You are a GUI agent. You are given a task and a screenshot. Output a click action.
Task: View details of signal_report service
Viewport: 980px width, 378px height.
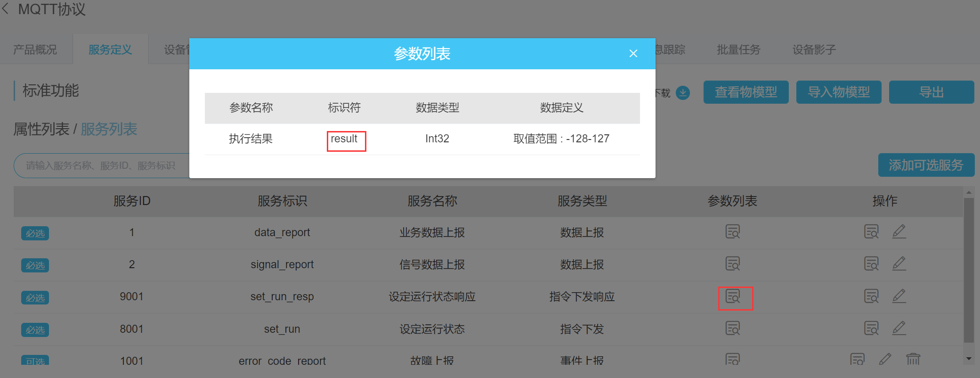pos(871,264)
